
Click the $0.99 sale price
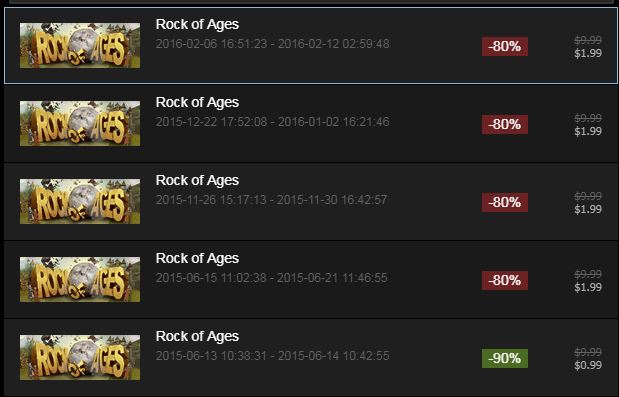(x=588, y=365)
